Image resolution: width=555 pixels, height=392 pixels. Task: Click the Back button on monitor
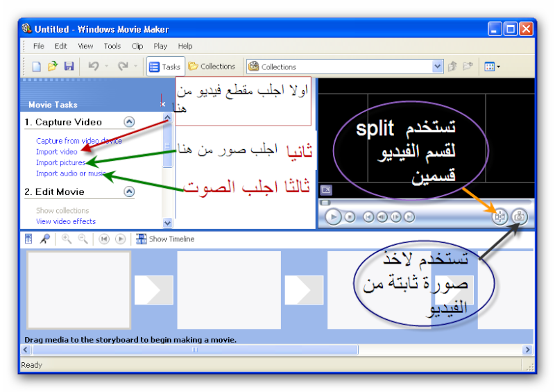(368, 216)
